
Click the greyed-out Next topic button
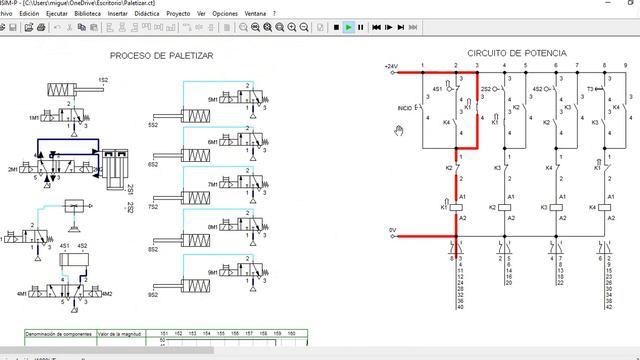tap(413, 27)
